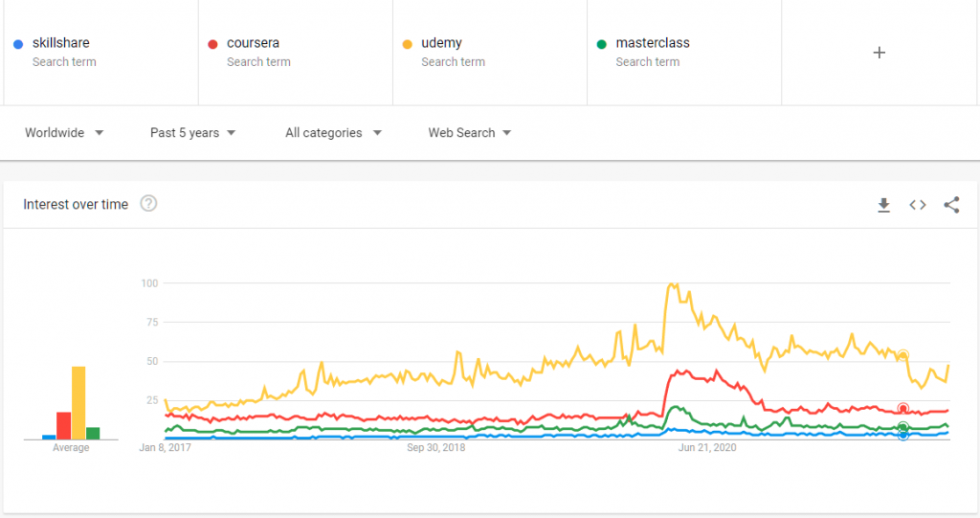This screenshot has width=980, height=518.
Task: Click the yellow udemy average bar
Action: pos(78,403)
